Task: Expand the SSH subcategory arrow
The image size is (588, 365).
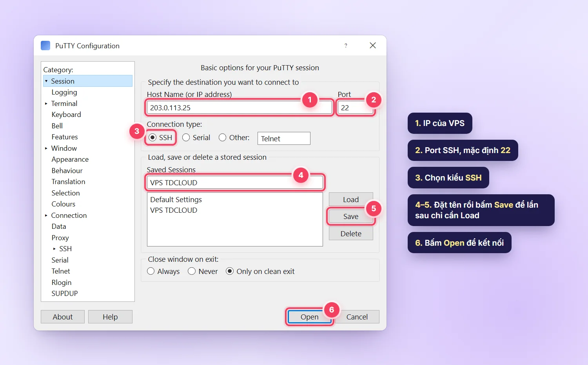Action: [x=54, y=249]
